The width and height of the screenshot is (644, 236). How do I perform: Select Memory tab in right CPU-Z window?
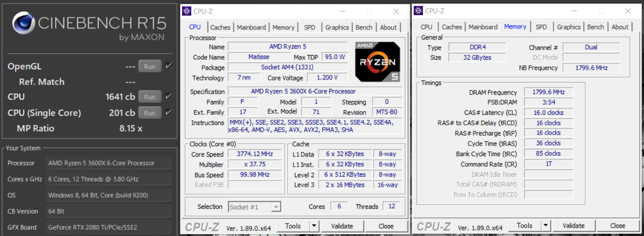tap(515, 27)
